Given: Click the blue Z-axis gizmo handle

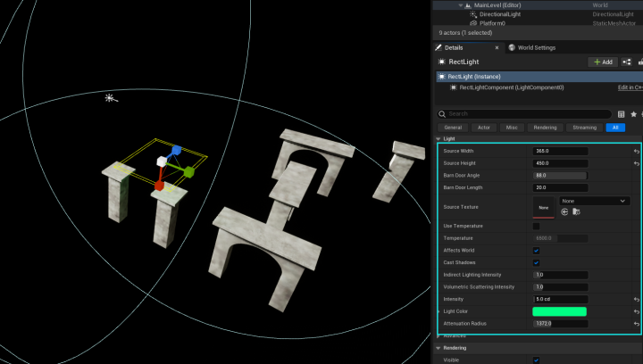Looking at the screenshot, I should tap(177, 150).
